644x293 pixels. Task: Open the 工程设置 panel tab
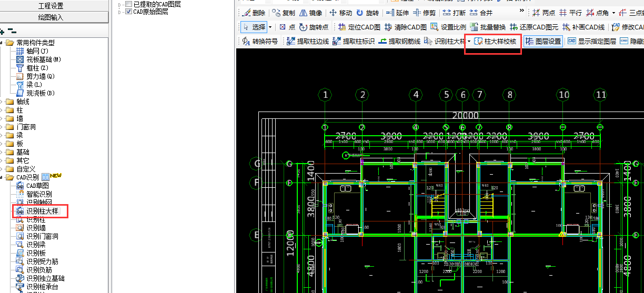[x=51, y=6]
